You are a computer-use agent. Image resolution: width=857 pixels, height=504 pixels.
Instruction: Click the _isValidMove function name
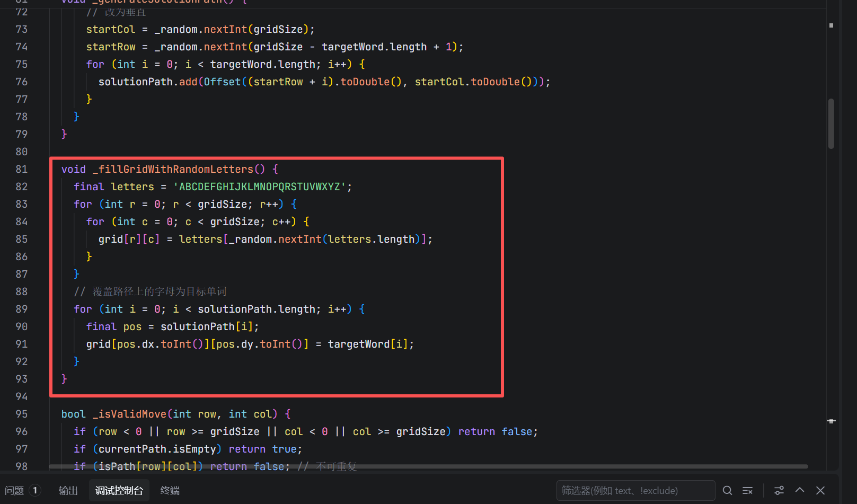tap(130, 414)
